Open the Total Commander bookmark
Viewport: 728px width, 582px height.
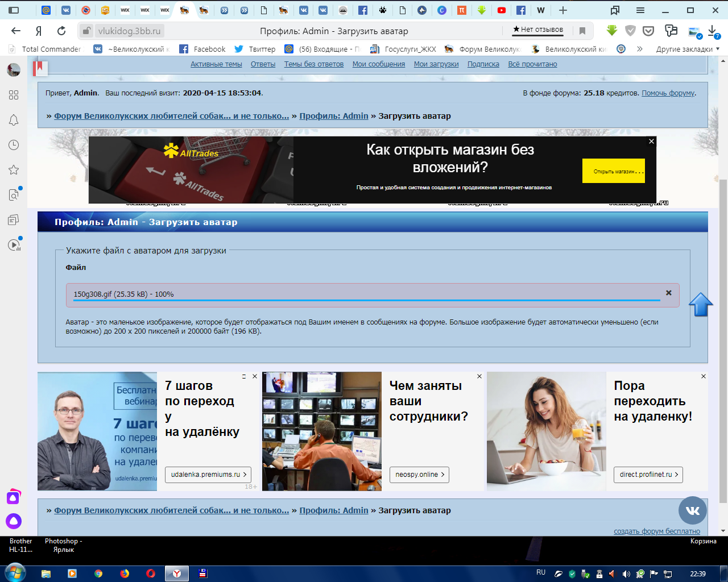(45, 49)
